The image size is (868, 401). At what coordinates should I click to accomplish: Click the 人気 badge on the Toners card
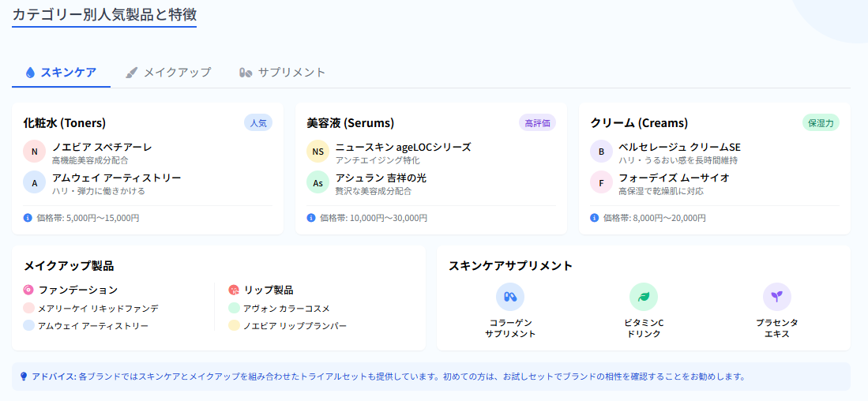pyautogui.click(x=258, y=123)
